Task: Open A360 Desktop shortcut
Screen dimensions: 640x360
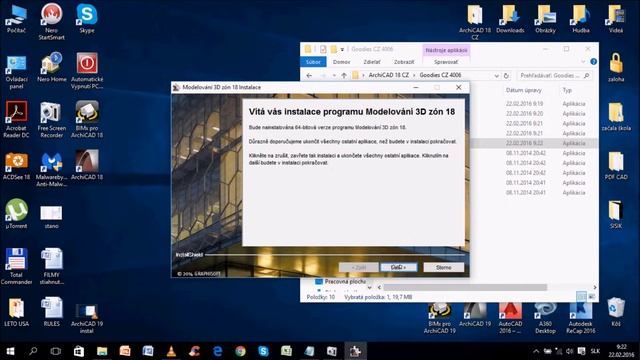Action: coord(545,318)
